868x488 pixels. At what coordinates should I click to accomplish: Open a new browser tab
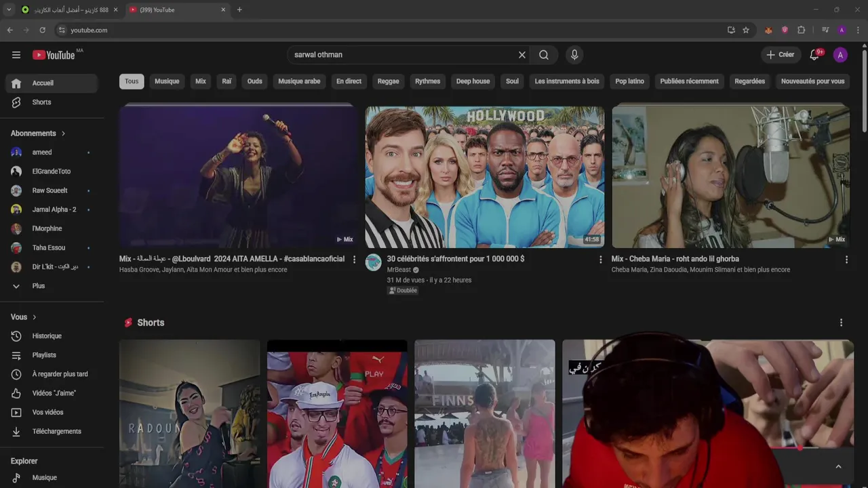click(239, 9)
